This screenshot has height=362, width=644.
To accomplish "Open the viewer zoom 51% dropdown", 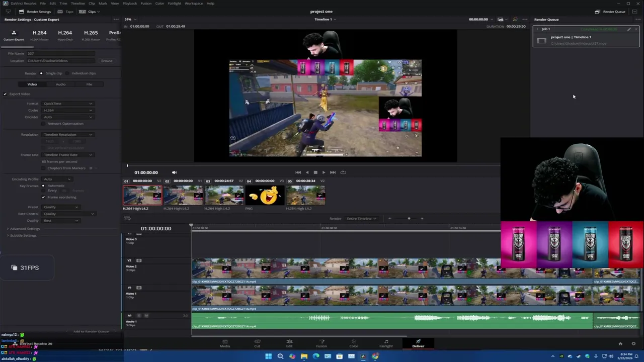I will tap(130, 20).
